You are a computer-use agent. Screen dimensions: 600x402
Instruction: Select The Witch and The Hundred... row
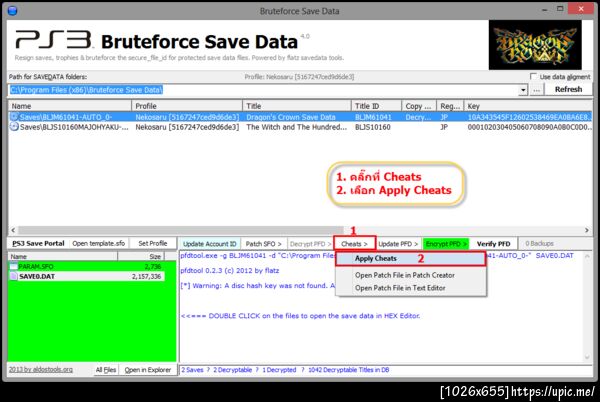(300, 127)
